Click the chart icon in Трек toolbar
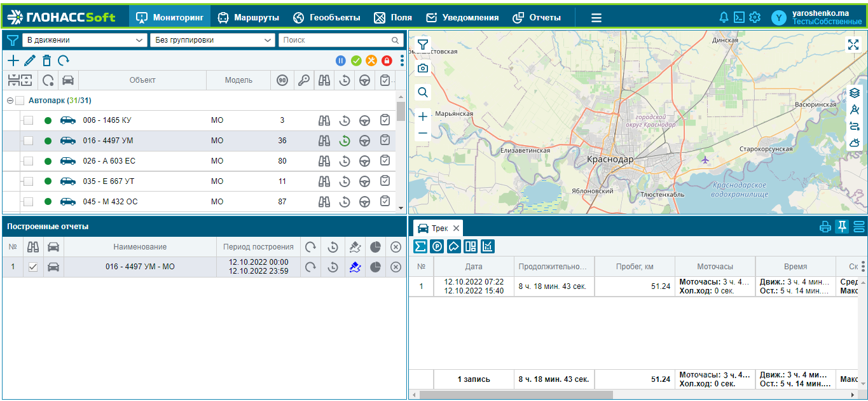This screenshot has width=868, height=401. pyautogui.click(x=488, y=246)
